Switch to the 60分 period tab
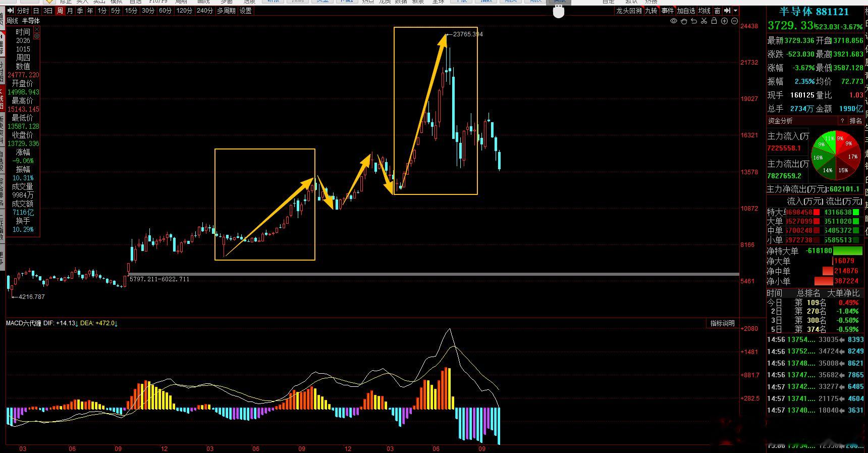Viewport: 868px width, 453px height. (x=165, y=11)
